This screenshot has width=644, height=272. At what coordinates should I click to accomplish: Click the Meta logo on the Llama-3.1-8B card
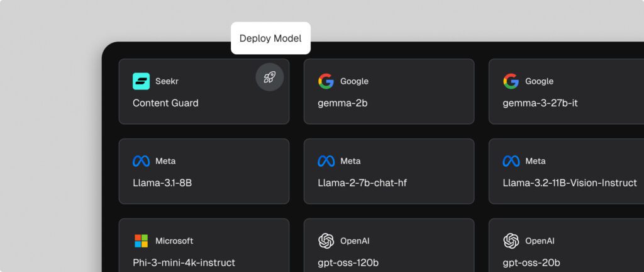coord(141,161)
